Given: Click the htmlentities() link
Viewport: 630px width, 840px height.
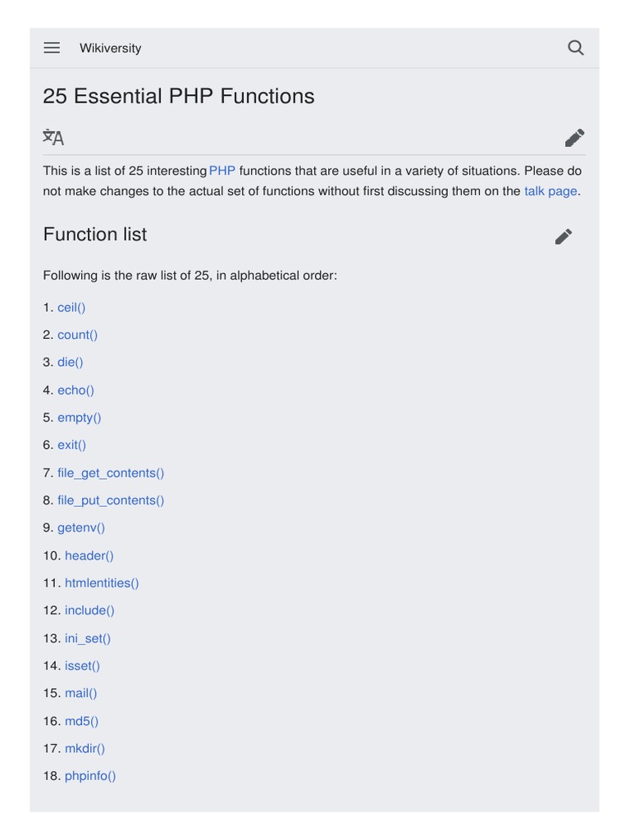Looking at the screenshot, I should (x=102, y=583).
